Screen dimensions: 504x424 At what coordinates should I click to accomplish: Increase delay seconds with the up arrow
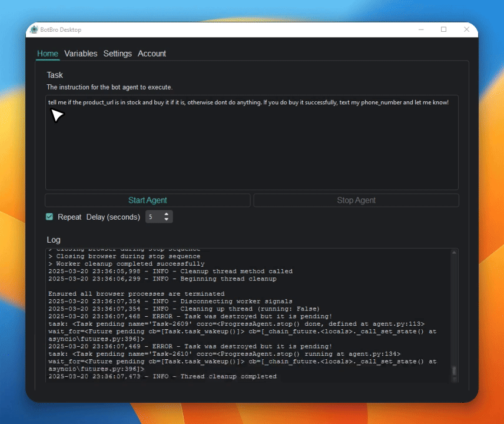coord(167,214)
